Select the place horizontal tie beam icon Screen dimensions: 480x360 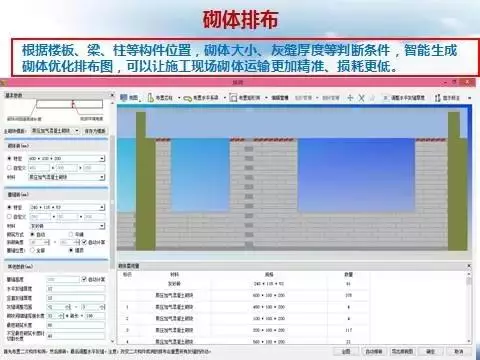pos(188,98)
